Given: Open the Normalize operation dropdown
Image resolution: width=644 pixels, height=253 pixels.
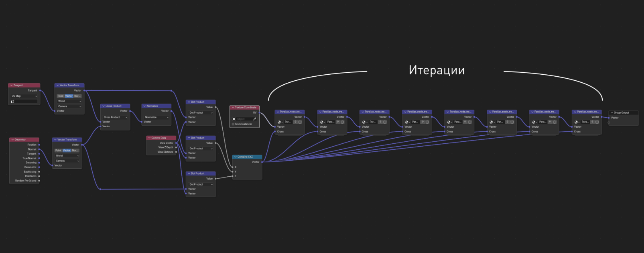Looking at the screenshot, I should pyautogui.click(x=156, y=117).
